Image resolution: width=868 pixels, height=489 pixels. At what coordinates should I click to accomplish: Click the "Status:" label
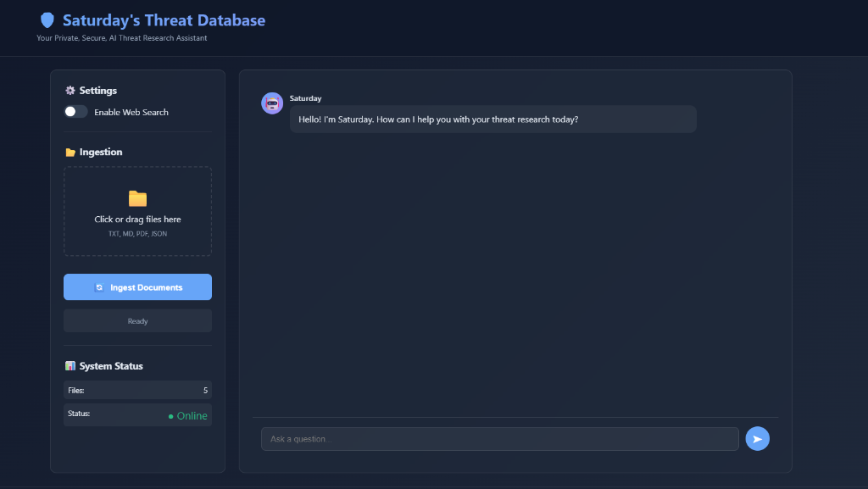[79, 414]
